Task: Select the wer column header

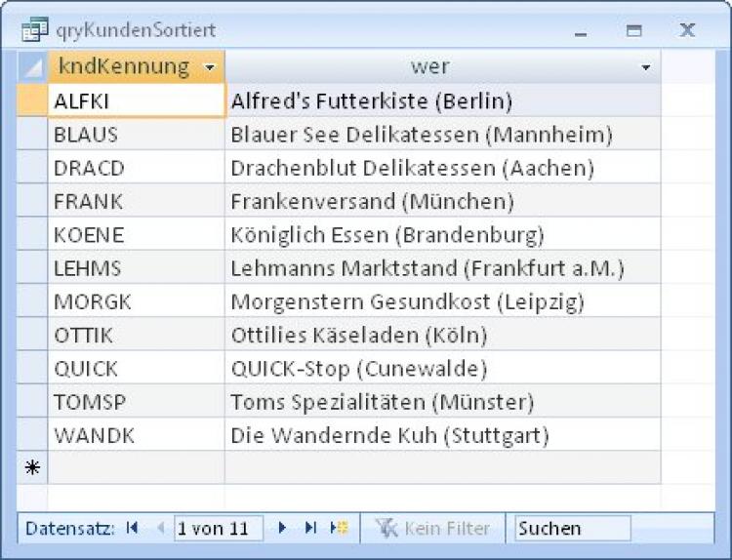Action: tap(429, 66)
